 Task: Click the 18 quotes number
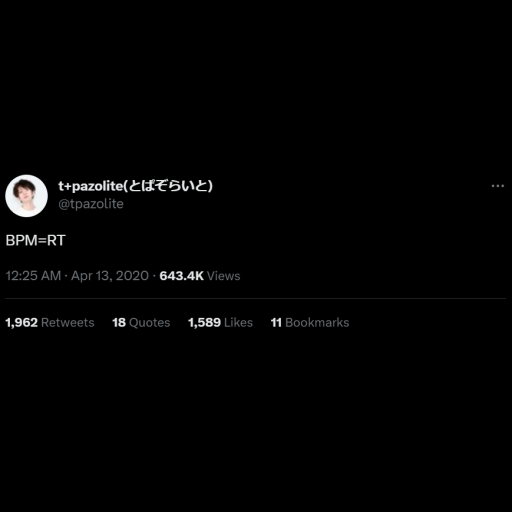119,322
